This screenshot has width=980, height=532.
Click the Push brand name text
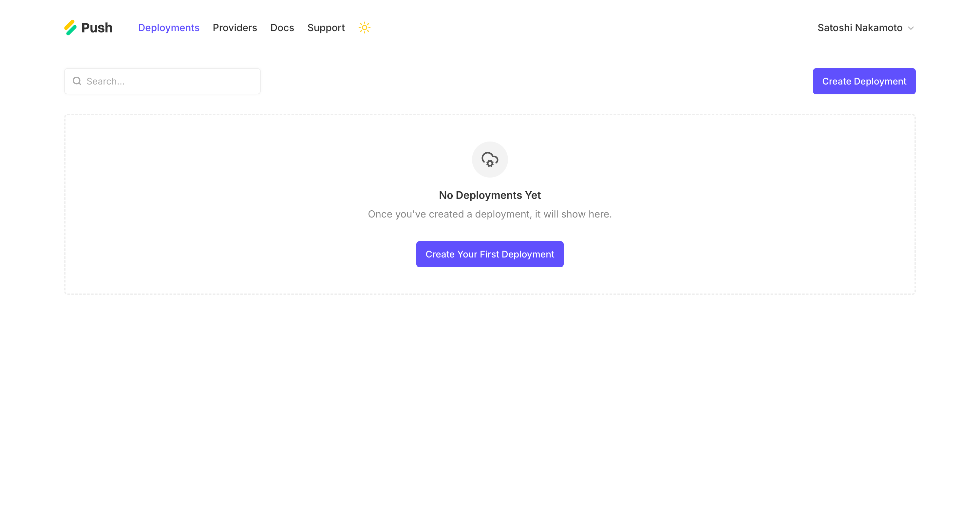pos(97,28)
